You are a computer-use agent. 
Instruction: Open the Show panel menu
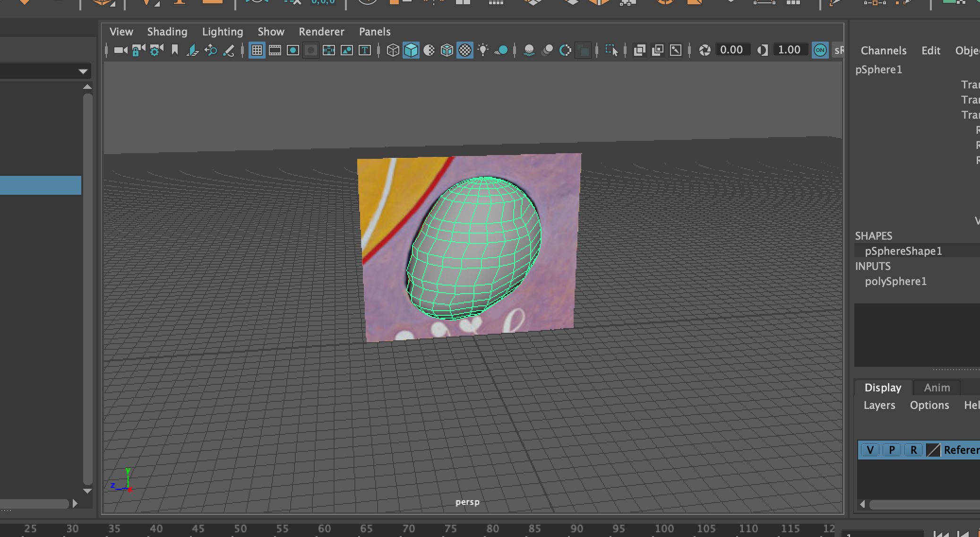pyautogui.click(x=271, y=32)
